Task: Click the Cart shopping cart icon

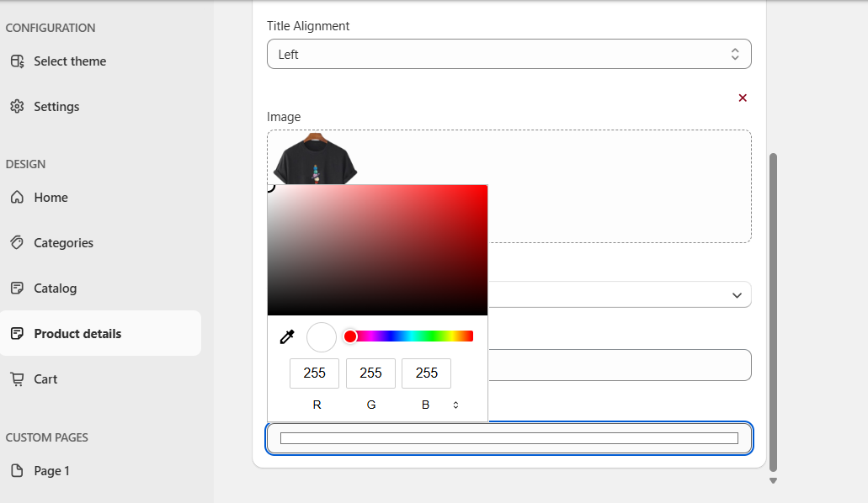Action: coord(17,379)
